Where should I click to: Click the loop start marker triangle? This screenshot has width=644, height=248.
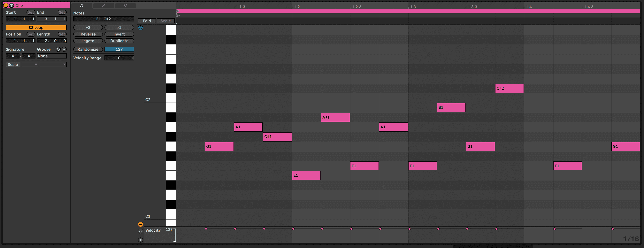pyautogui.click(x=178, y=11)
